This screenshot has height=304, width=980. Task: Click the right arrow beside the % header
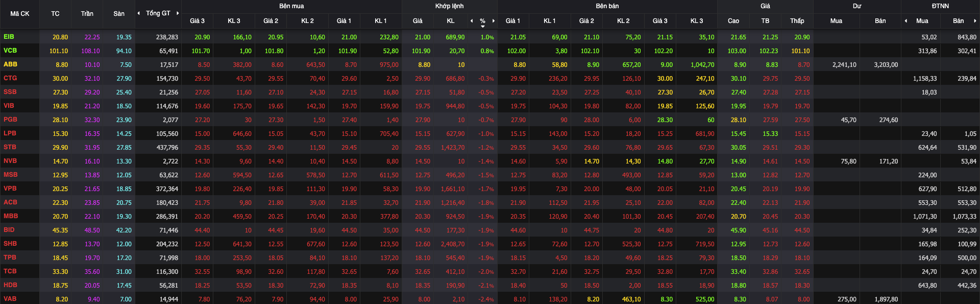pos(494,21)
